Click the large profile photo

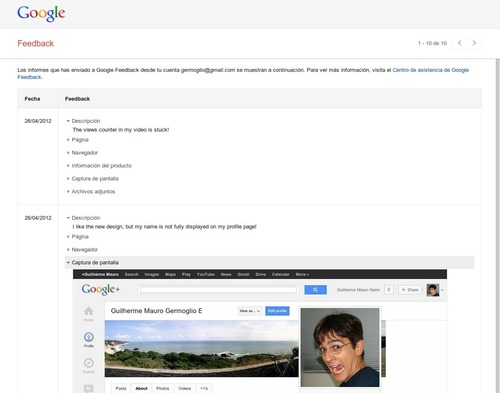[340, 347]
